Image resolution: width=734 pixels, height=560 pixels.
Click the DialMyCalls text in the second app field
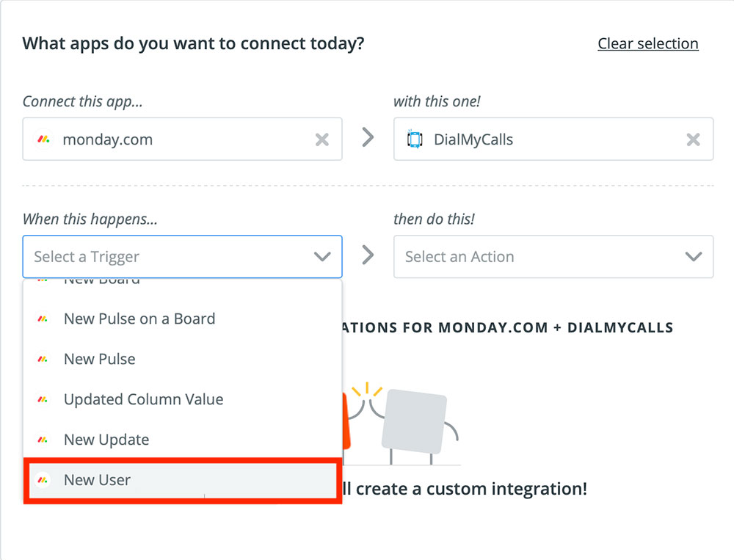tap(473, 139)
